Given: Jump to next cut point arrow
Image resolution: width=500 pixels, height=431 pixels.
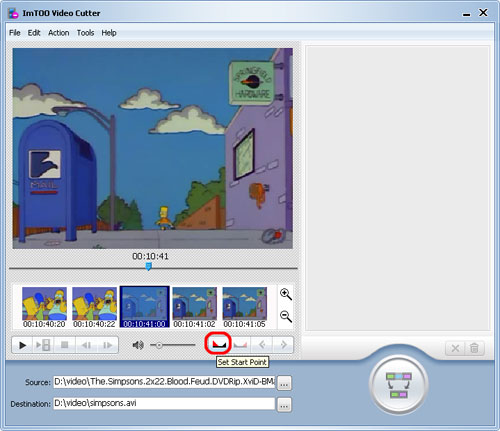Looking at the screenshot, I should click(x=283, y=345).
